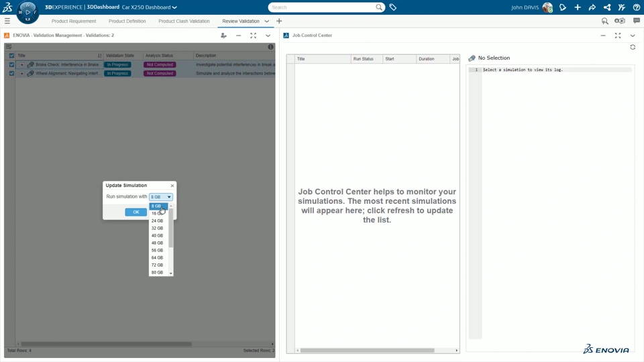This screenshot has width=644, height=362.
Task: Expand the Wheel Alignment row
Action: pyautogui.click(x=21, y=74)
